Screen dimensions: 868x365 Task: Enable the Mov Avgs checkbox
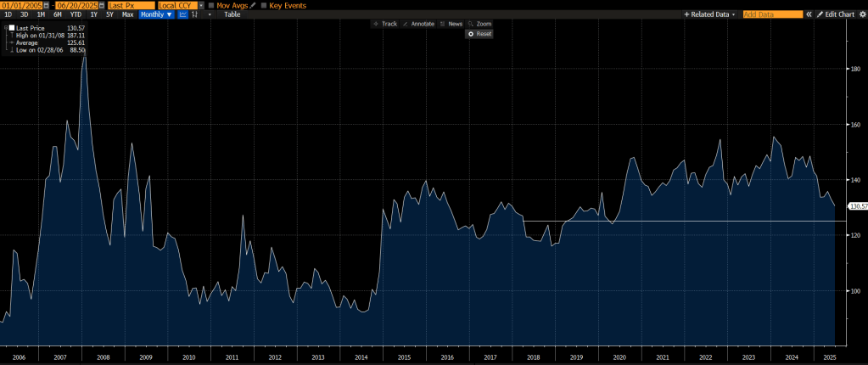[x=211, y=5]
